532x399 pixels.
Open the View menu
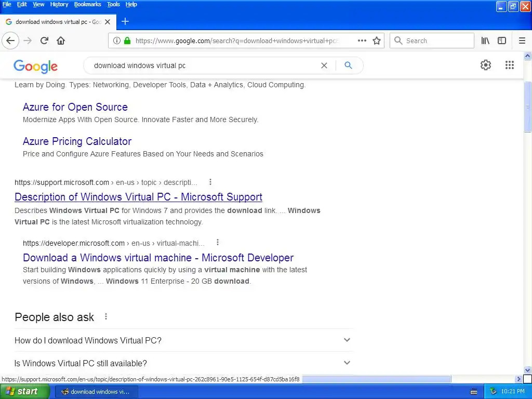[x=38, y=4]
